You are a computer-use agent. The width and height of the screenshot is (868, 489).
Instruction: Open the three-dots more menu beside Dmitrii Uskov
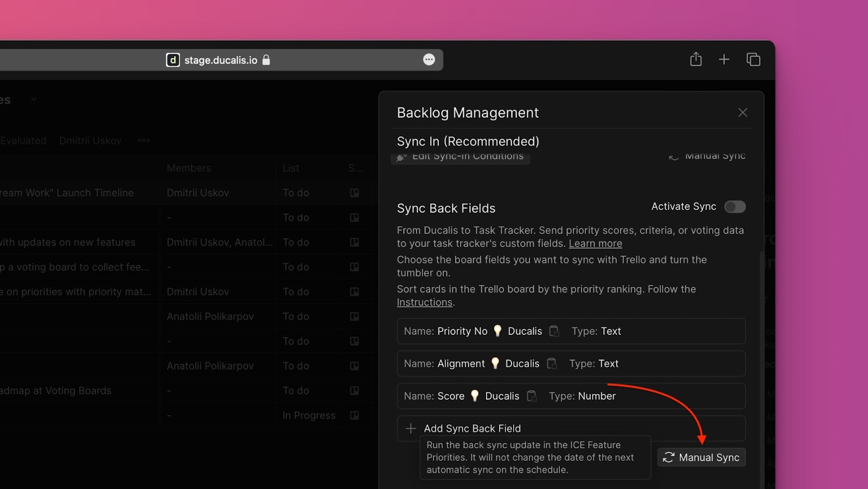click(x=143, y=141)
